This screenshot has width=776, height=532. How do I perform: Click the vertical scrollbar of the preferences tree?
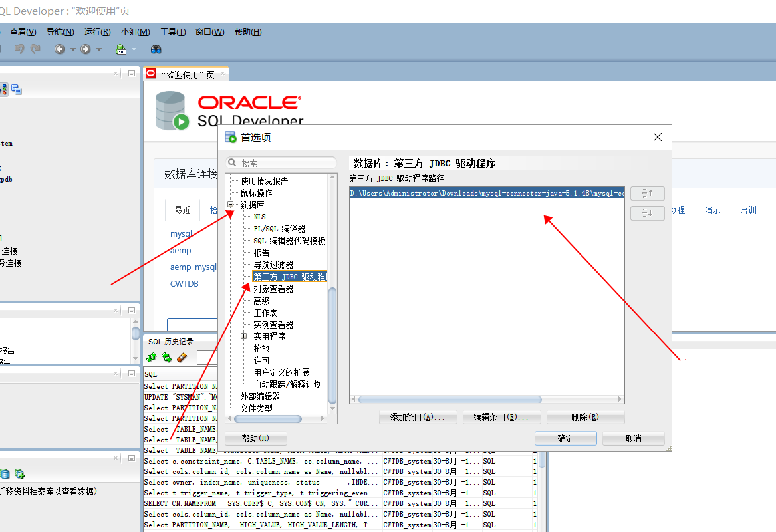point(332,345)
